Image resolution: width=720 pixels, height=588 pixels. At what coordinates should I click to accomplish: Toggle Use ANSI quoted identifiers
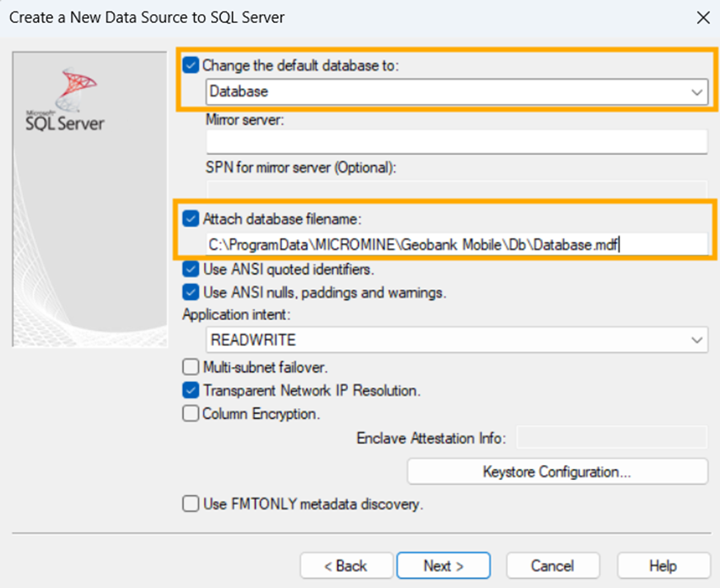191,269
